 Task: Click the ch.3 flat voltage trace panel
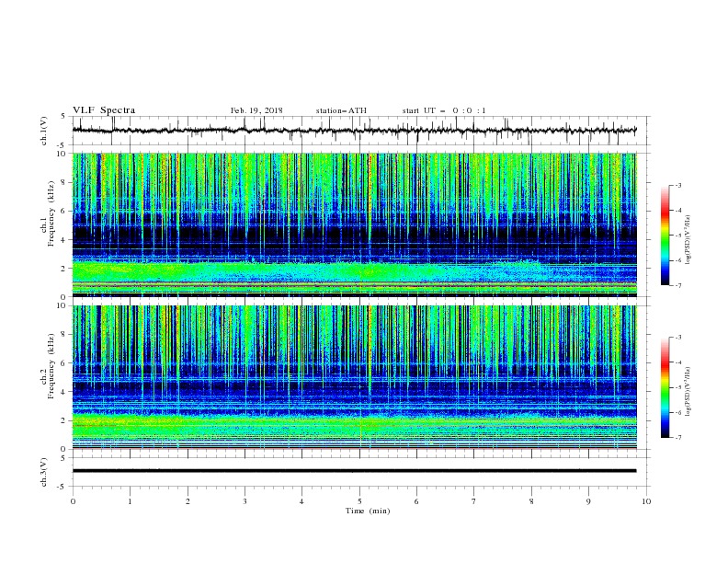[360, 472]
